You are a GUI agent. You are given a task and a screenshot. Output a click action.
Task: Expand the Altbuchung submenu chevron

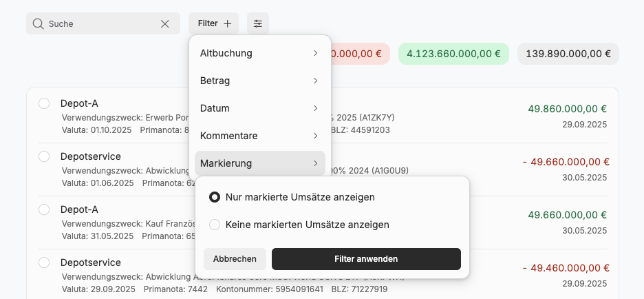315,53
